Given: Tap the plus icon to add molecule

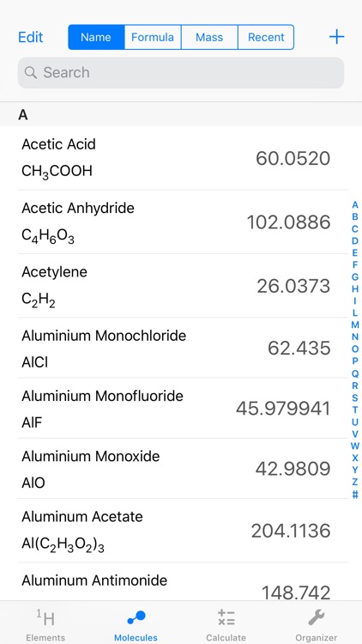Looking at the screenshot, I should click(x=336, y=37).
